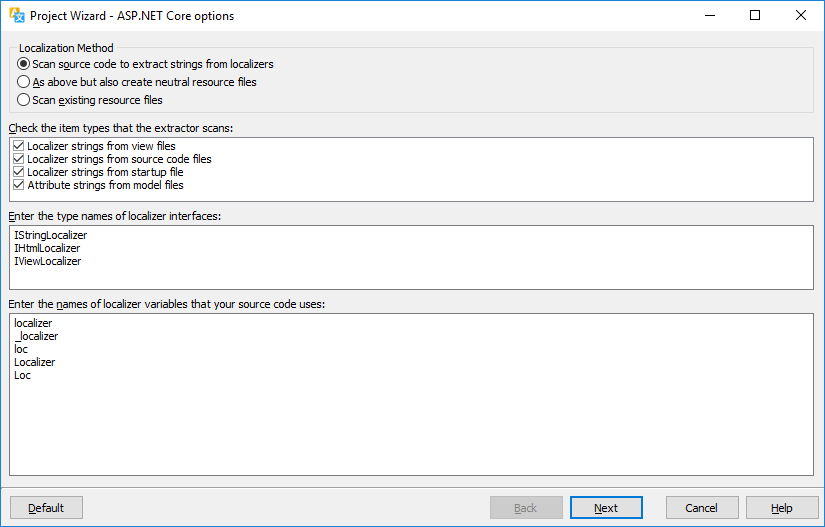This screenshot has width=825, height=527.
Task: Click the Project Wizard app icon in title bar
Action: tap(17, 15)
